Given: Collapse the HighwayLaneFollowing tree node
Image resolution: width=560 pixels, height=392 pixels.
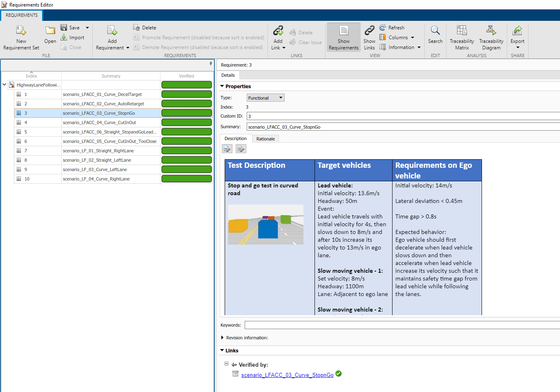Looking at the screenshot, I should coord(4,85).
